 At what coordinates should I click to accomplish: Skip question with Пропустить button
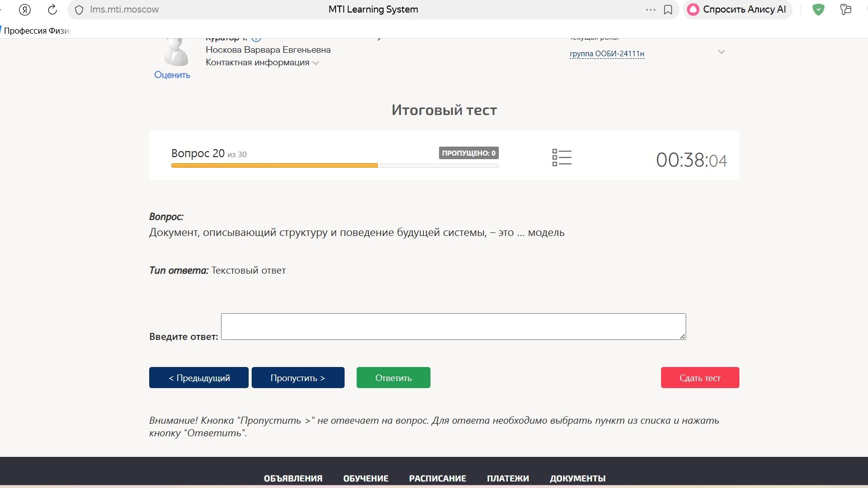point(298,378)
